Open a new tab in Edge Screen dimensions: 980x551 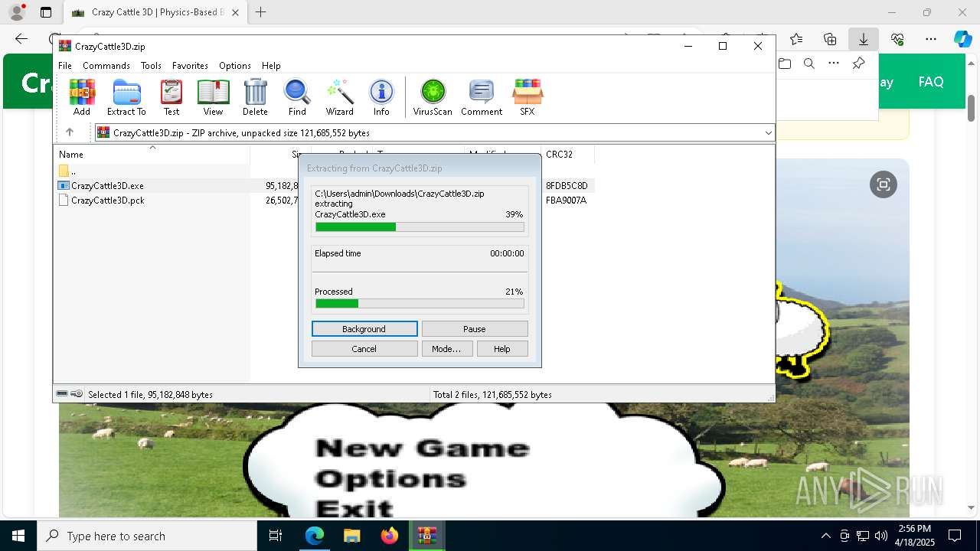click(x=261, y=12)
